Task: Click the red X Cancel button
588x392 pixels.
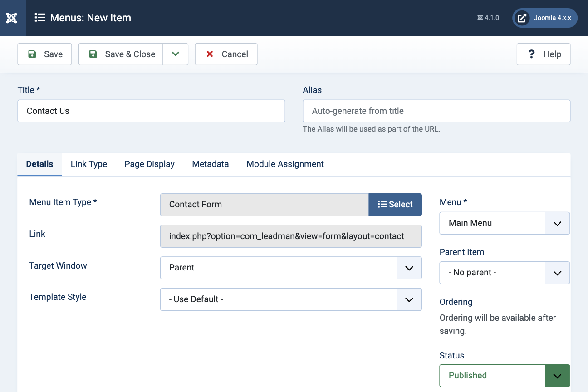Action: pos(226,54)
